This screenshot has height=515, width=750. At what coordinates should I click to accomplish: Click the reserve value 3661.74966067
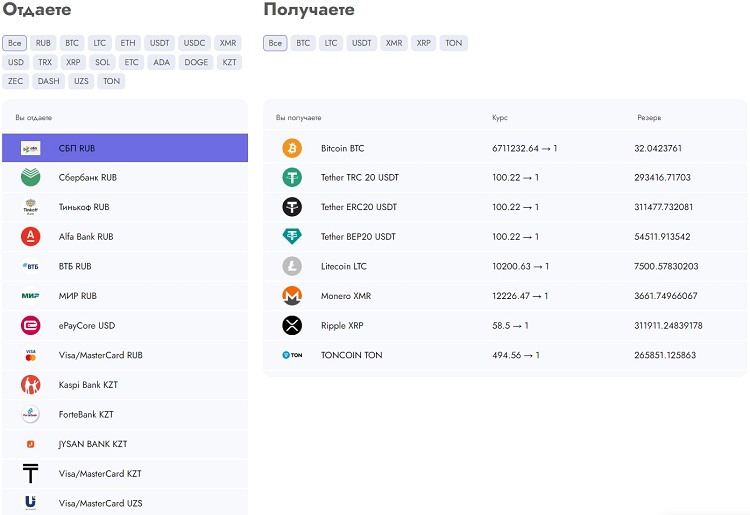tap(666, 296)
